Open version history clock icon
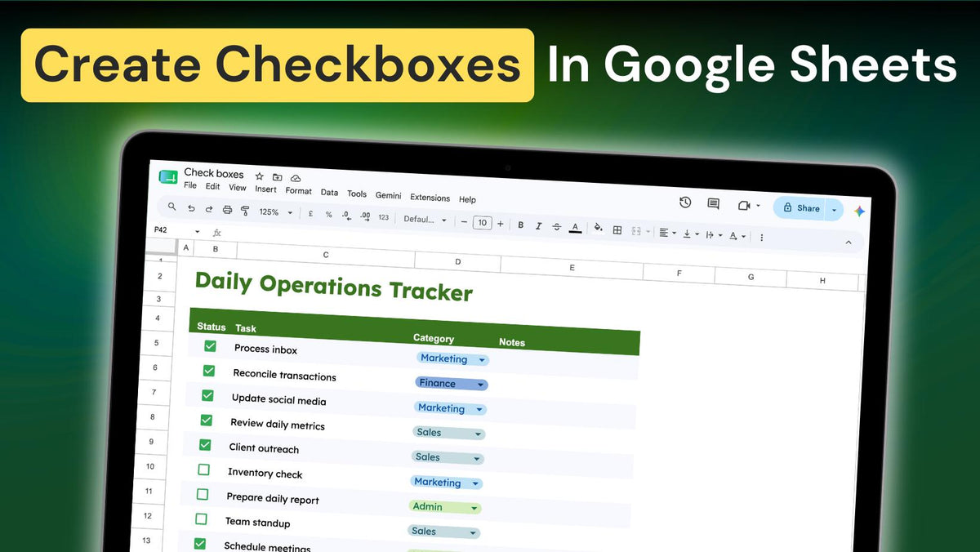 coord(685,203)
